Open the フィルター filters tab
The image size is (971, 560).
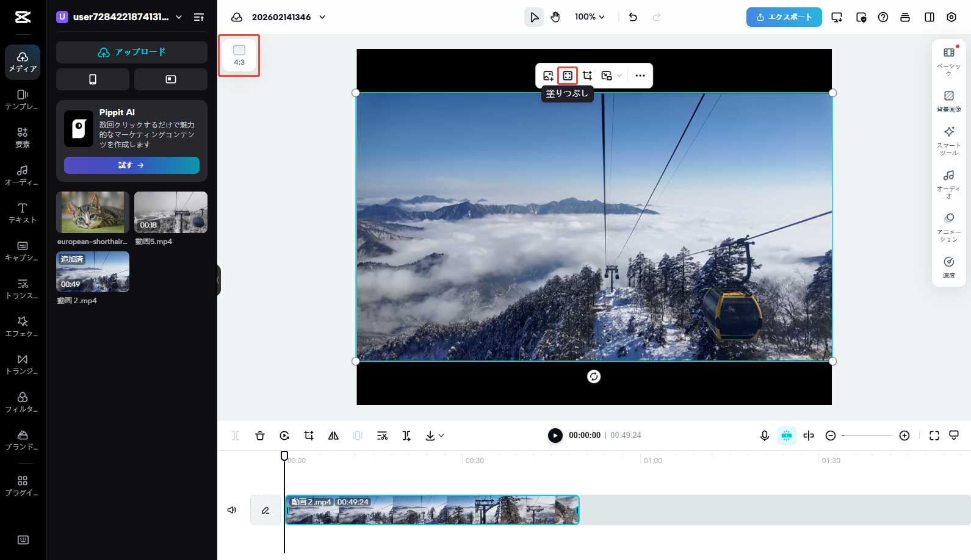click(x=23, y=403)
